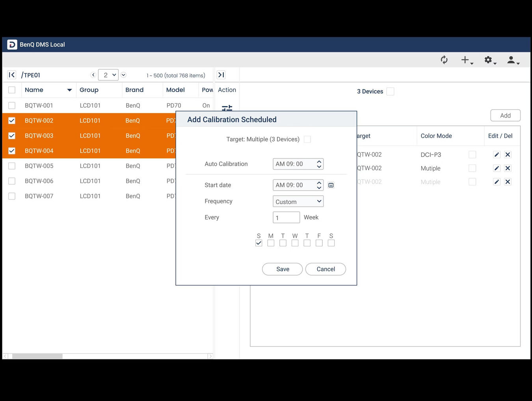Screen dimensions: 532x401
Task: Click the refresh icon in top toolbar
Action: pyautogui.click(x=444, y=60)
